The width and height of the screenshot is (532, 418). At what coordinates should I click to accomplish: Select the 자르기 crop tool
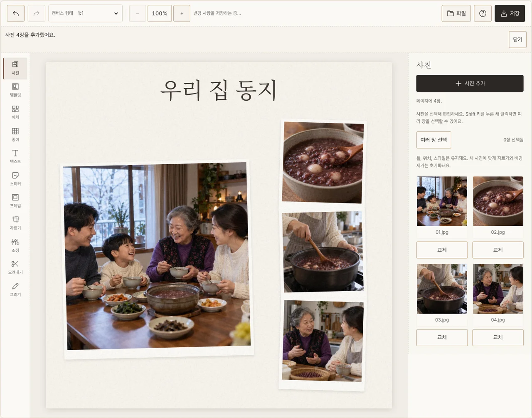pyautogui.click(x=15, y=223)
